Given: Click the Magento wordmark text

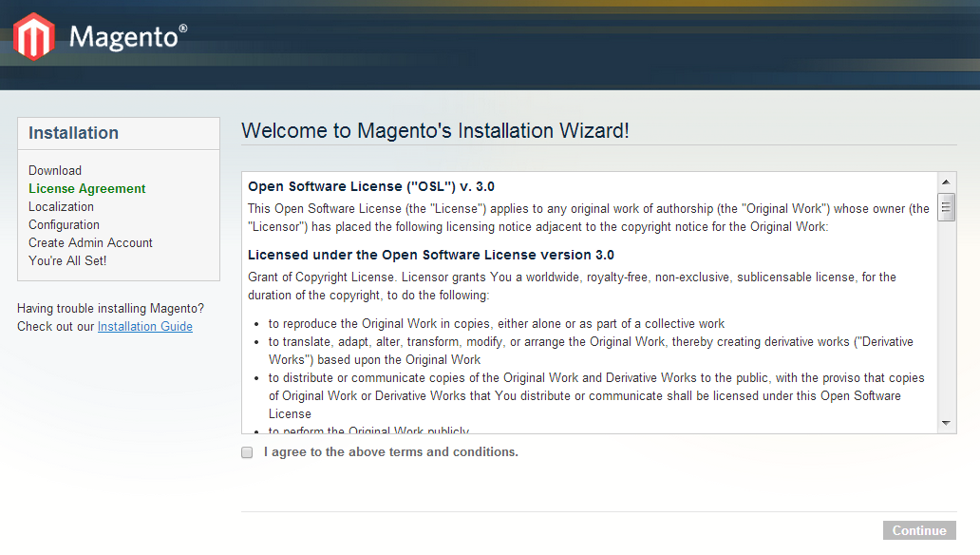Looking at the screenshot, I should click(x=128, y=37).
